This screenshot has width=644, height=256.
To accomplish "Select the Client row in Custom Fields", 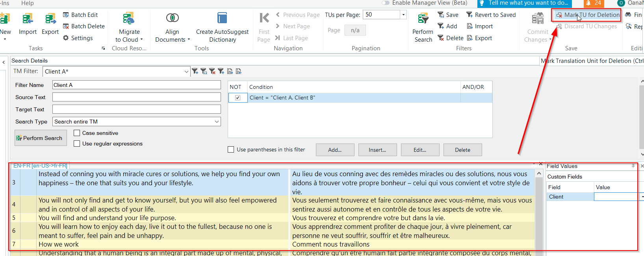I will coord(570,197).
